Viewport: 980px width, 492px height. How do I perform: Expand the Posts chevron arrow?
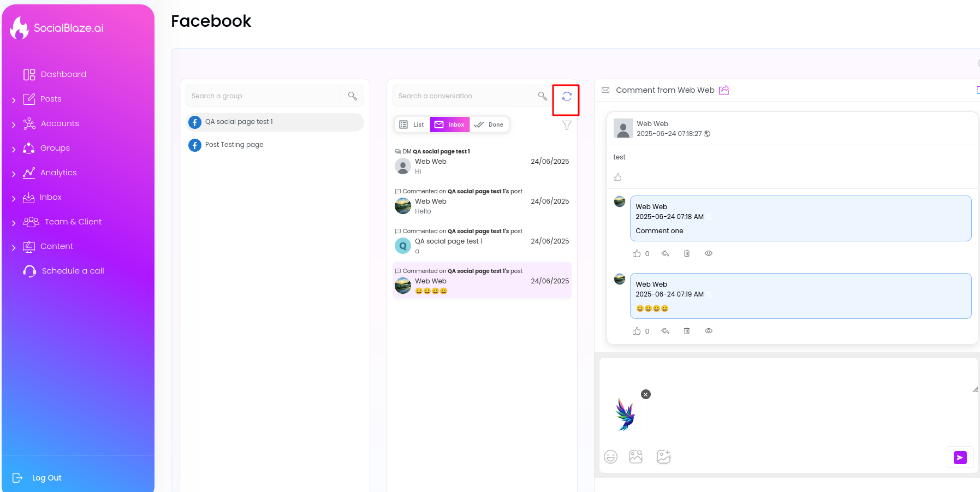point(14,100)
